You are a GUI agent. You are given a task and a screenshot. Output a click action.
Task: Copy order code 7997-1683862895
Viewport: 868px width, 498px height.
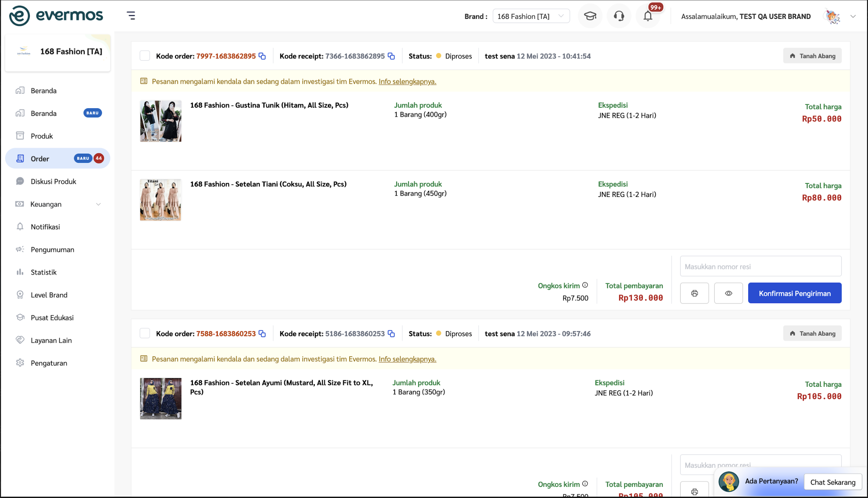(262, 56)
